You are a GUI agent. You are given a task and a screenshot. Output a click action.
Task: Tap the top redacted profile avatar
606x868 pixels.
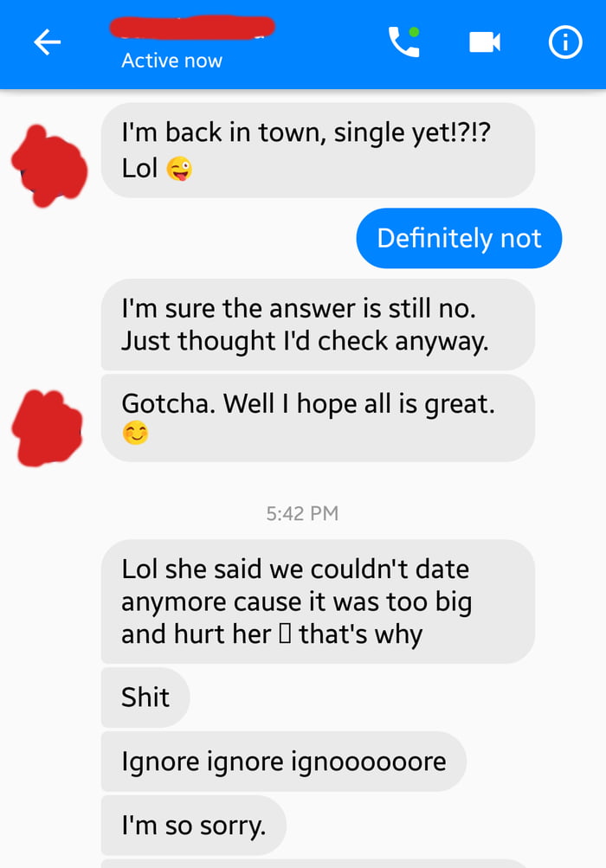pyautogui.click(x=48, y=165)
